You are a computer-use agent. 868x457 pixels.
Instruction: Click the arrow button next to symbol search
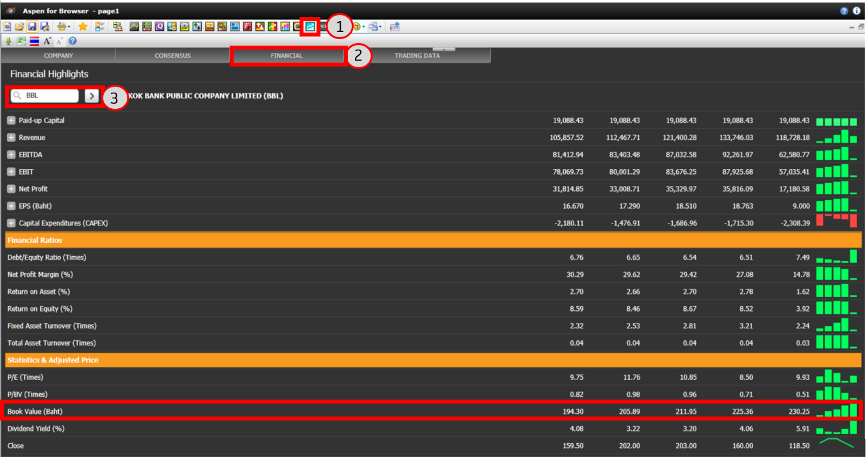pos(92,96)
